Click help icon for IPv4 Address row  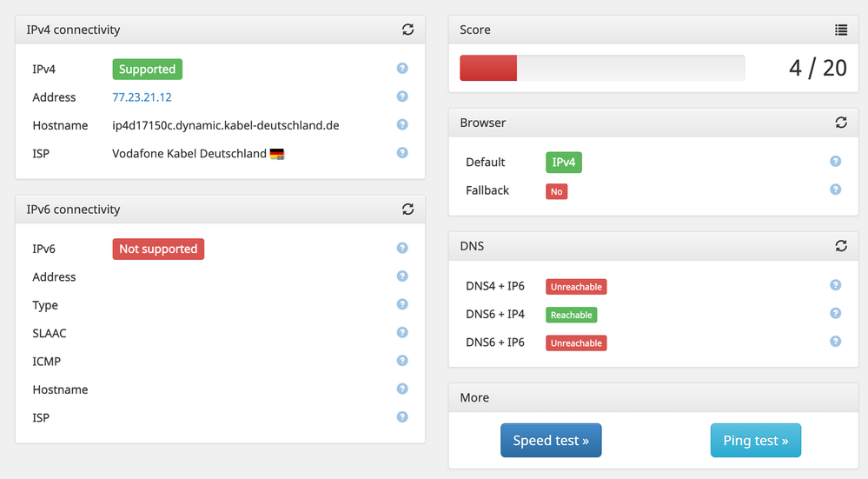click(402, 96)
